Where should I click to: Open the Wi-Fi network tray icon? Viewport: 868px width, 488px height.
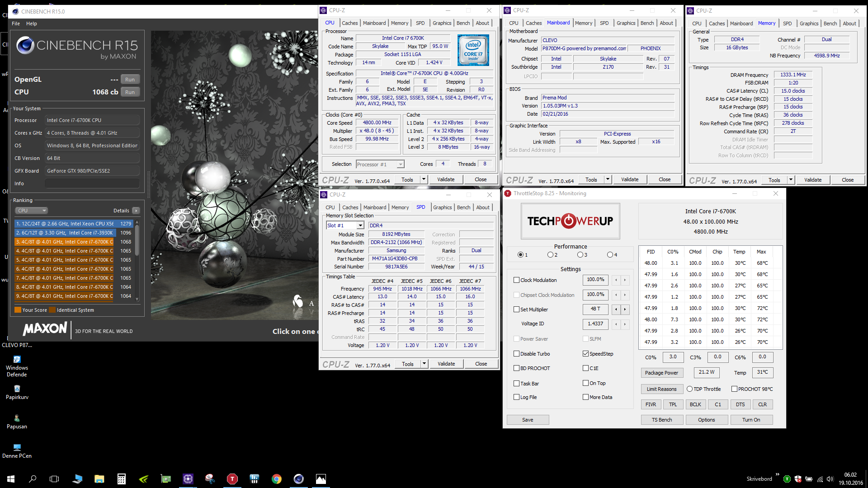click(x=820, y=479)
